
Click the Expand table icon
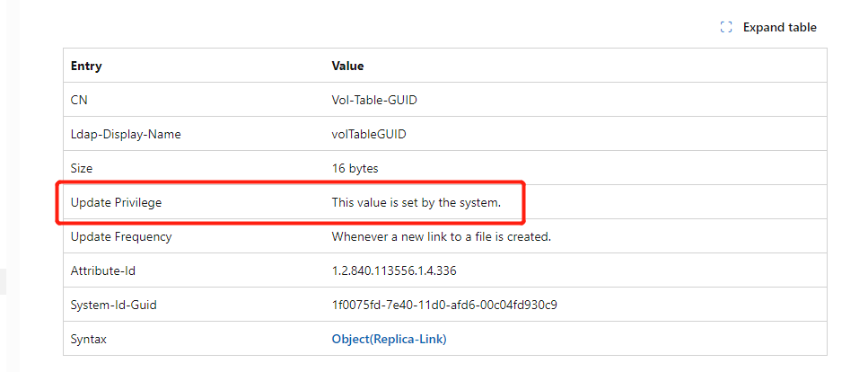pos(726,27)
